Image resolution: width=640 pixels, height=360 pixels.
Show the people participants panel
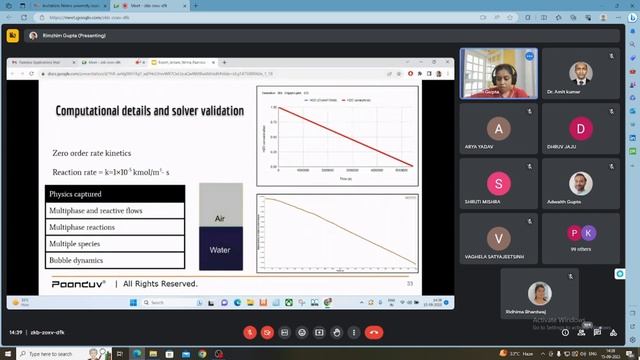pyautogui.click(x=581, y=333)
